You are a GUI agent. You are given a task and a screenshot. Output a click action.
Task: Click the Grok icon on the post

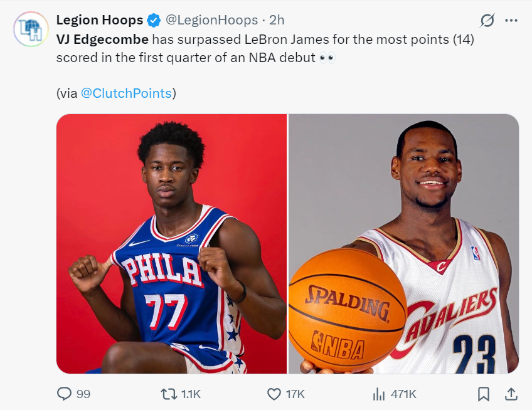486,21
